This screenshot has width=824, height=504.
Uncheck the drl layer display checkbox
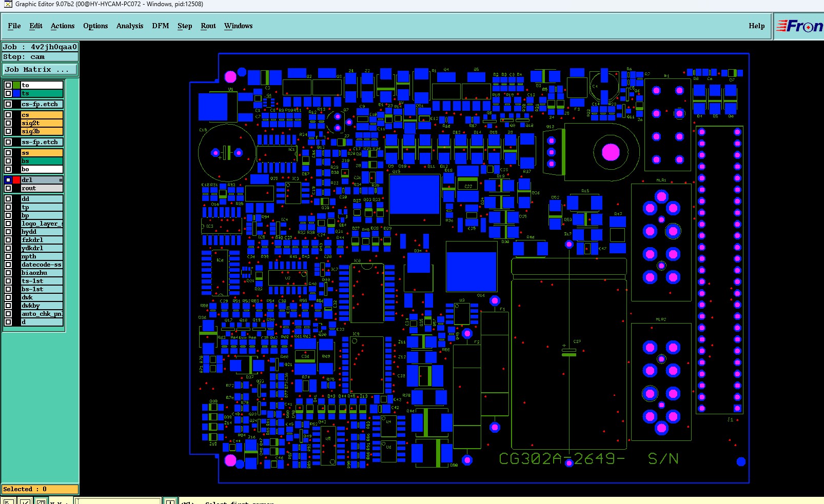pos(8,180)
